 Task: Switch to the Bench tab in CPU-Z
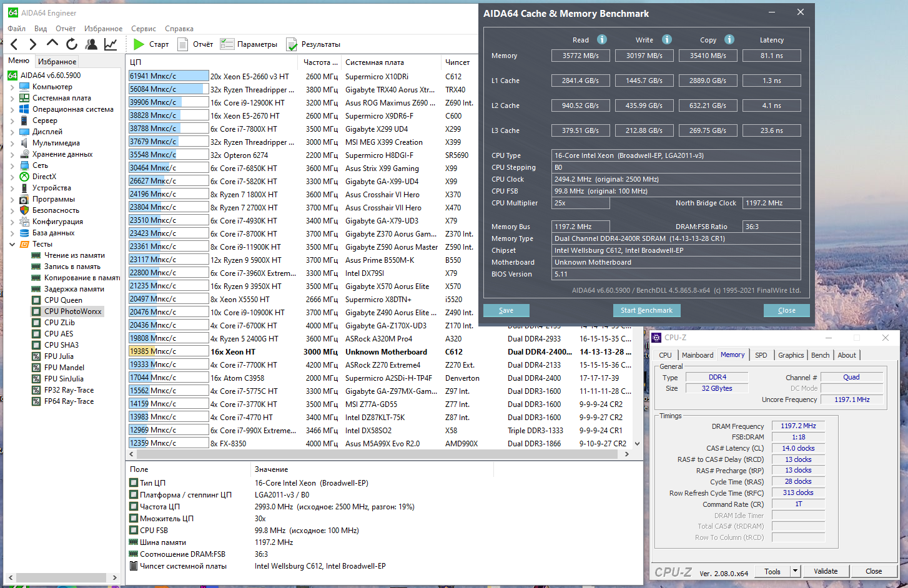point(821,355)
